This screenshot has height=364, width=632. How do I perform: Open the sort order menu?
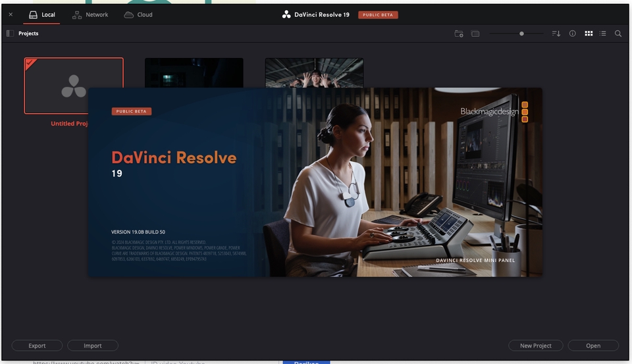pos(556,34)
